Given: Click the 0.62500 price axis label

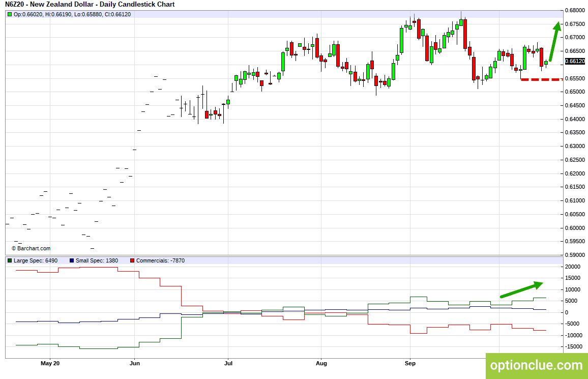Looking at the screenshot, I should tap(575, 160).
